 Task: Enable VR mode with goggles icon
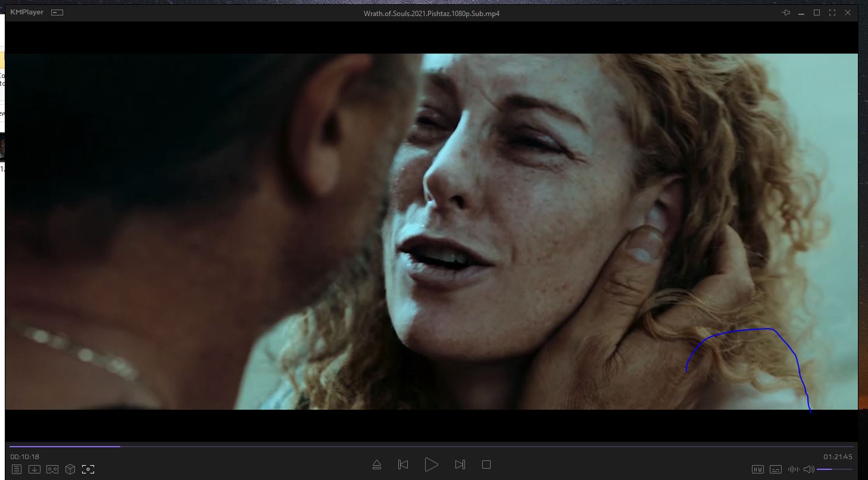(x=52, y=469)
